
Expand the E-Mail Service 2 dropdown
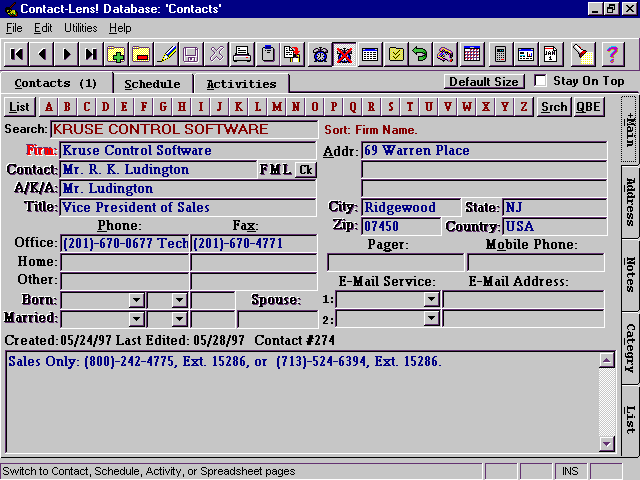click(431, 320)
